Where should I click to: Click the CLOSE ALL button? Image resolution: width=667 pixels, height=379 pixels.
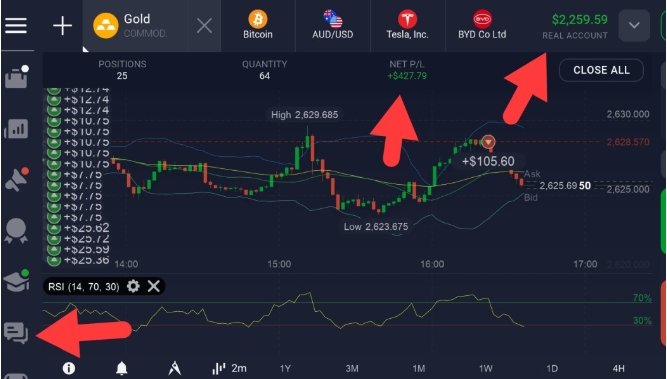pyautogui.click(x=601, y=70)
